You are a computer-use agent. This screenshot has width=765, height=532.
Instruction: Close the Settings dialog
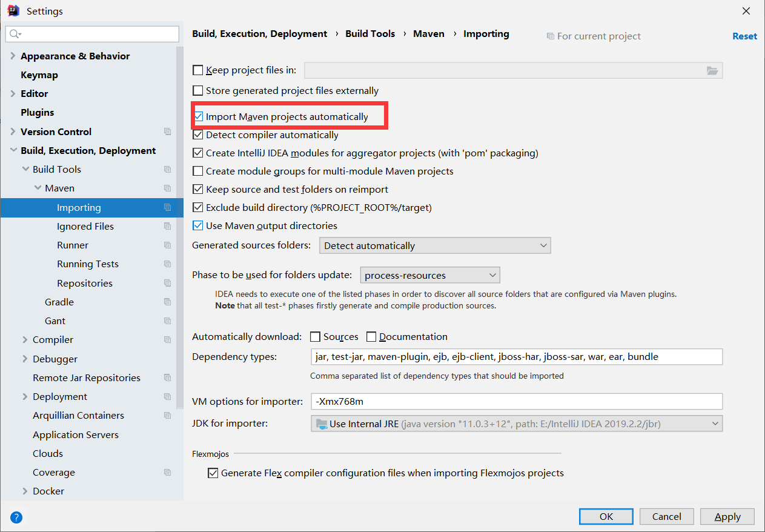pyautogui.click(x=746, y=11)
